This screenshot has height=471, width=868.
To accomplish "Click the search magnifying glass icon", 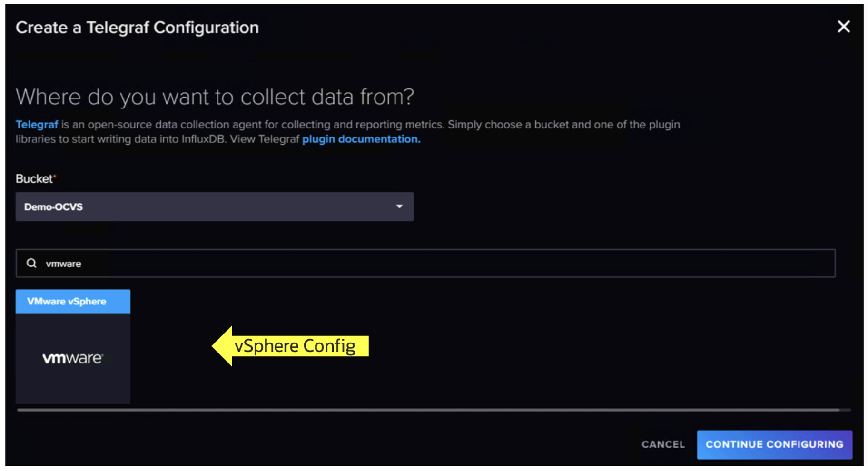I will pyautogui.click(x=31, y=263).
